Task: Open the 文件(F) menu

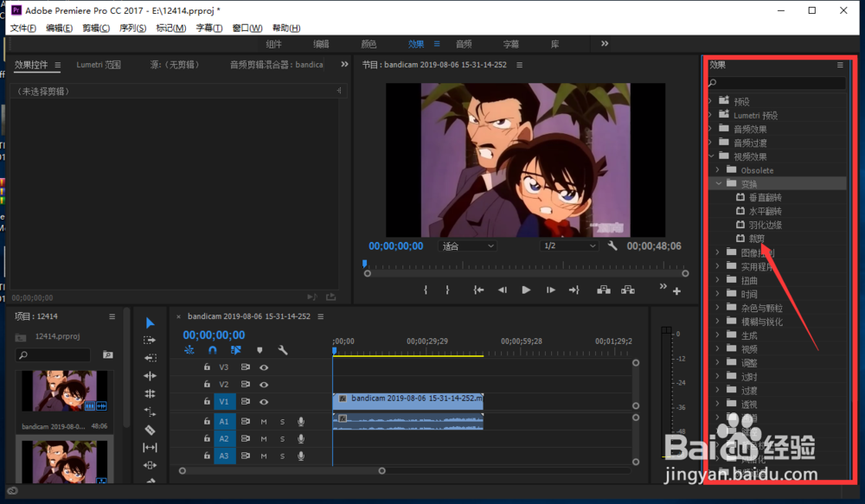Action: (x=23, y=29)
